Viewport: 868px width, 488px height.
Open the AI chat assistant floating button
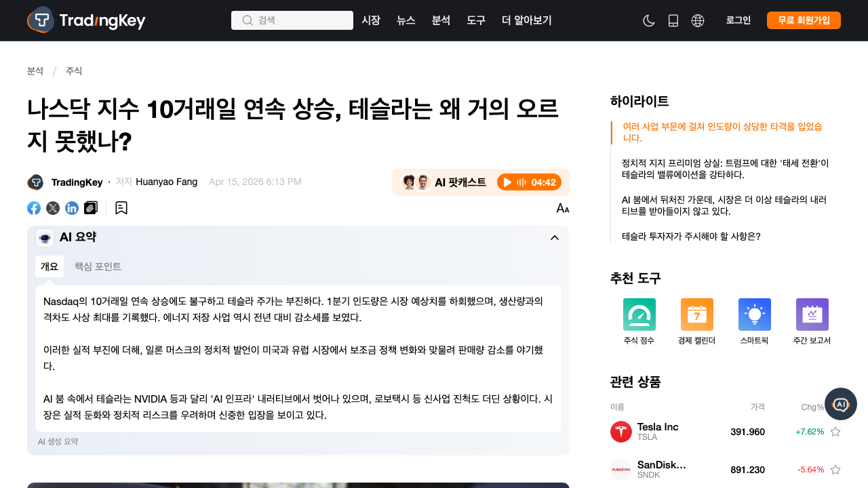point(841,404)
